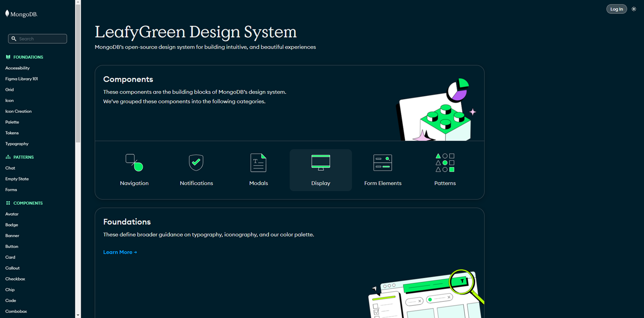This screenshot has height=318, width=644.
Task: Open the Button component page
Action: [12, 247]
